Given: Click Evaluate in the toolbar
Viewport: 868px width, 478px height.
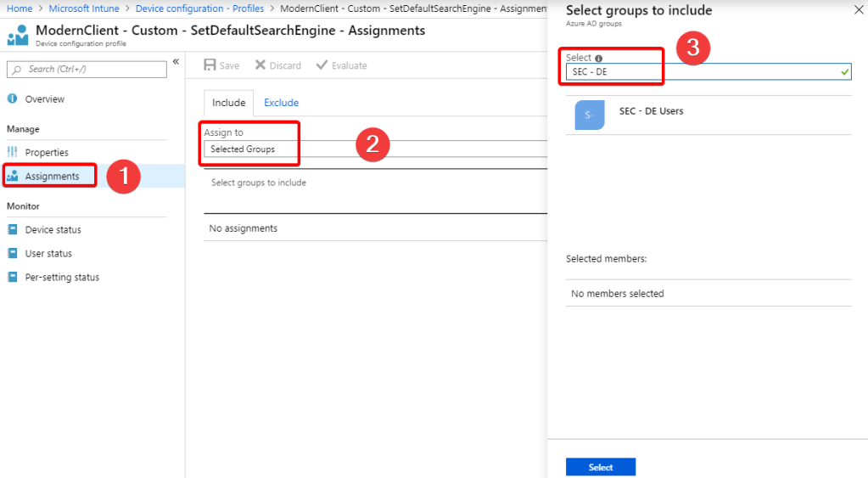Looking at the screenshot, I should pyautogui.click(x=341, y=65).
